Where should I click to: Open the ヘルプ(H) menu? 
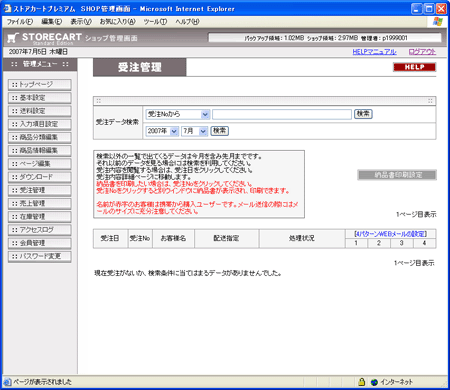187,22
